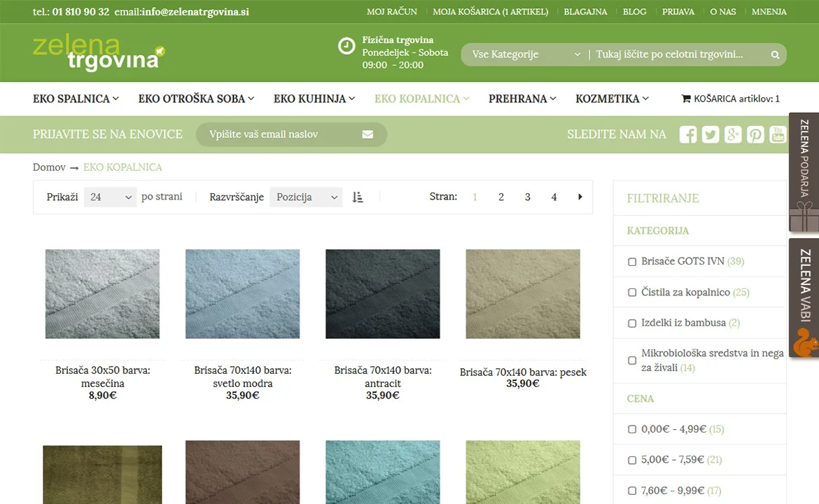Check price range 0,00€ - 4,99€

click(x=632, y=429)
